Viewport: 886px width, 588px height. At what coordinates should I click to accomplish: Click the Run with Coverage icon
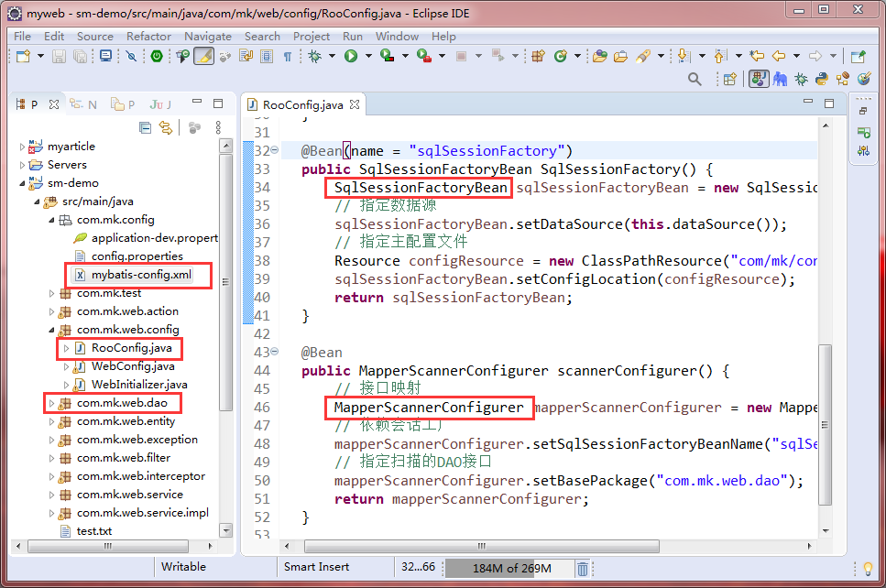click(387, 56)
